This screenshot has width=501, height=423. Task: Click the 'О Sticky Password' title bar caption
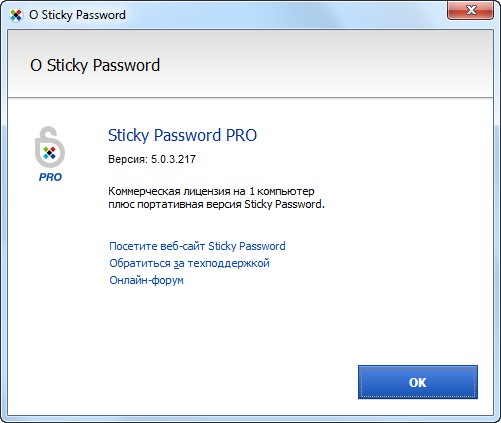coord(77,15)
